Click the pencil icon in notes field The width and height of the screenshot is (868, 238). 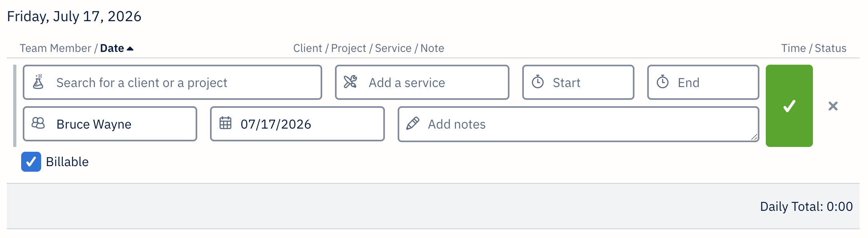413,123
